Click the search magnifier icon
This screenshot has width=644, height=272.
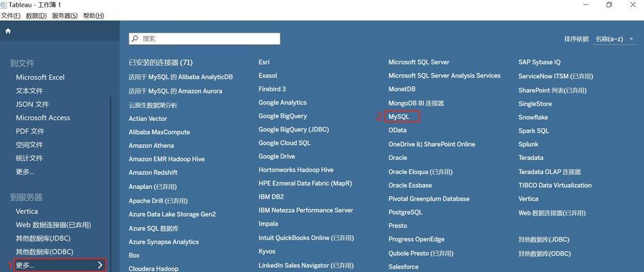click(135, 39)
